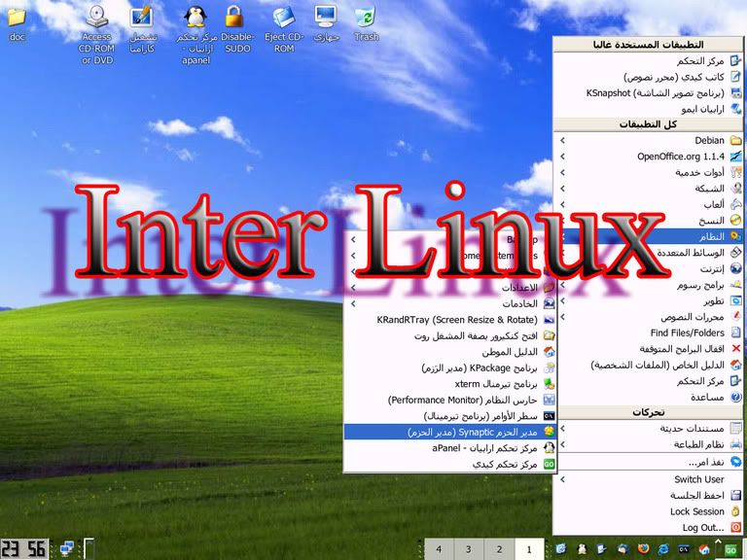Image resolution: width=747 pixels, height=560 pixels.
Task: Click Lock Session
Action: coord(649,511)
